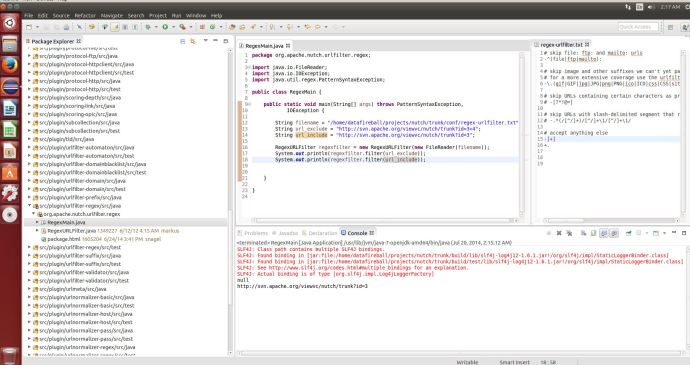
Task: Go to Next Annotation via toolbar icon
Action: tap(272, 27)
